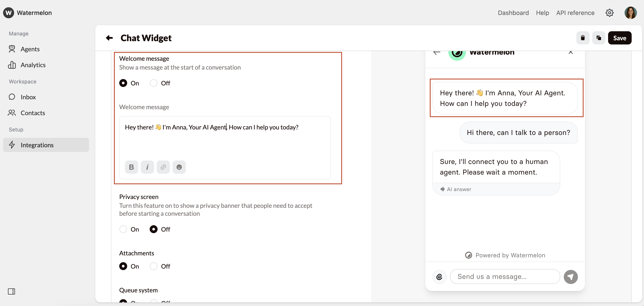Go to the Inbox page
The image size is (644, 306).
(x=28, y=97)
